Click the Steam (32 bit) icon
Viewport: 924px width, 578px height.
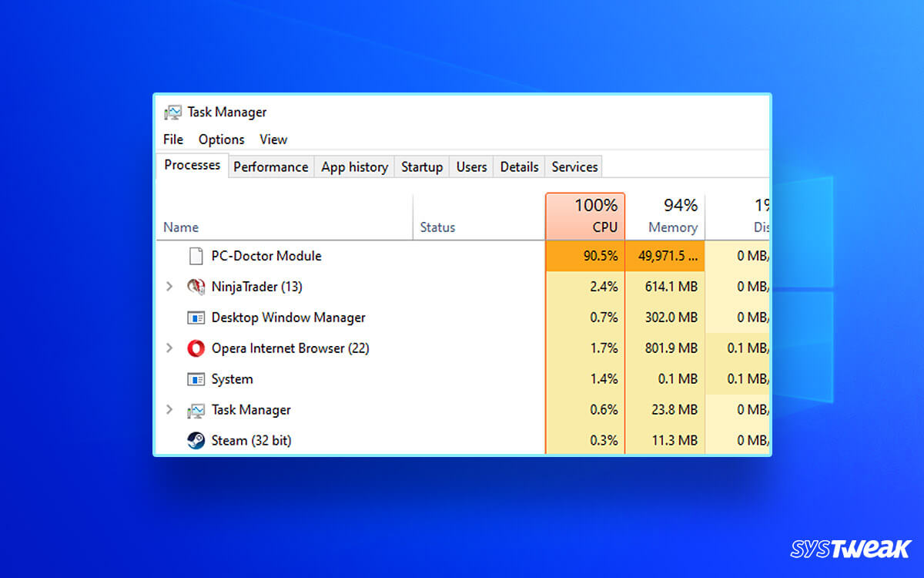click(196, 441)
